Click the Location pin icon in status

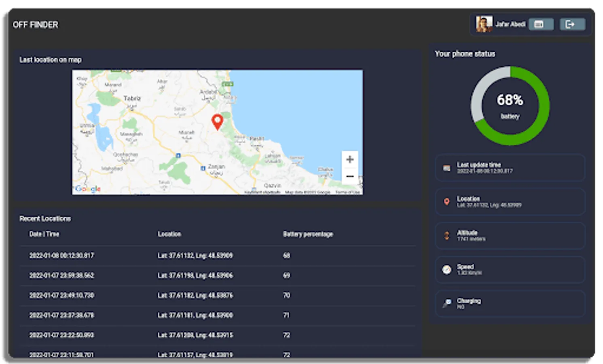pyautogui.click(x=446, y=202)
